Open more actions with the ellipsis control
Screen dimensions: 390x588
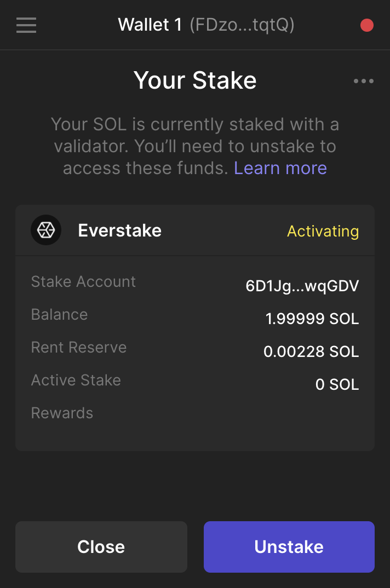pos(363,80)
